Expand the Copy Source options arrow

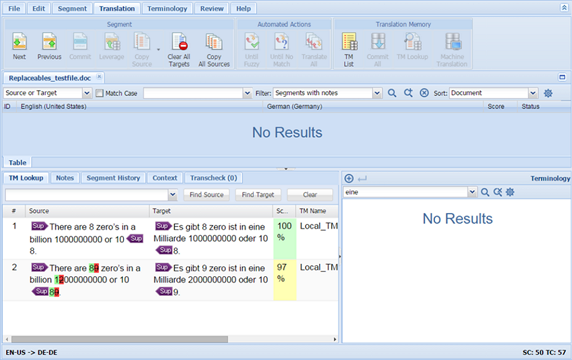click(x=158, y=50)
